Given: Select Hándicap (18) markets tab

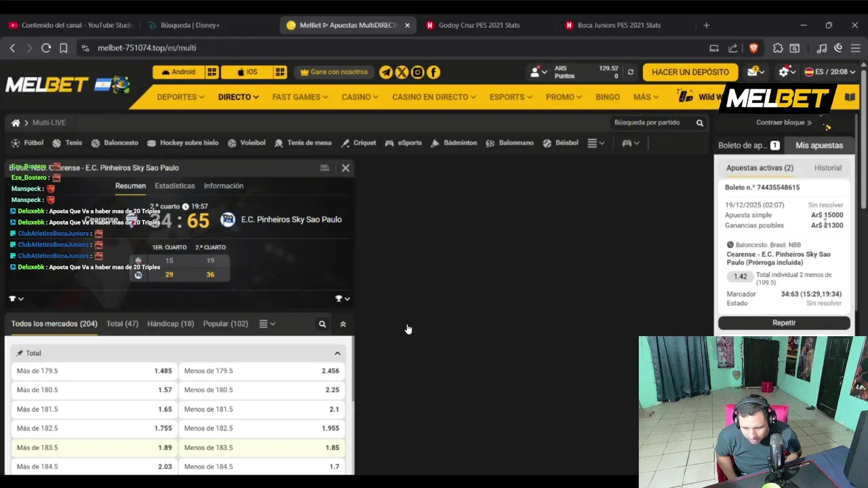Looking at the screenshot, I should click(170, 324).
